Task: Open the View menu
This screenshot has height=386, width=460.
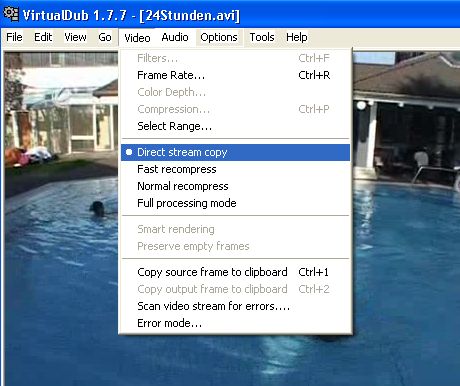Action: click(75, 37)
